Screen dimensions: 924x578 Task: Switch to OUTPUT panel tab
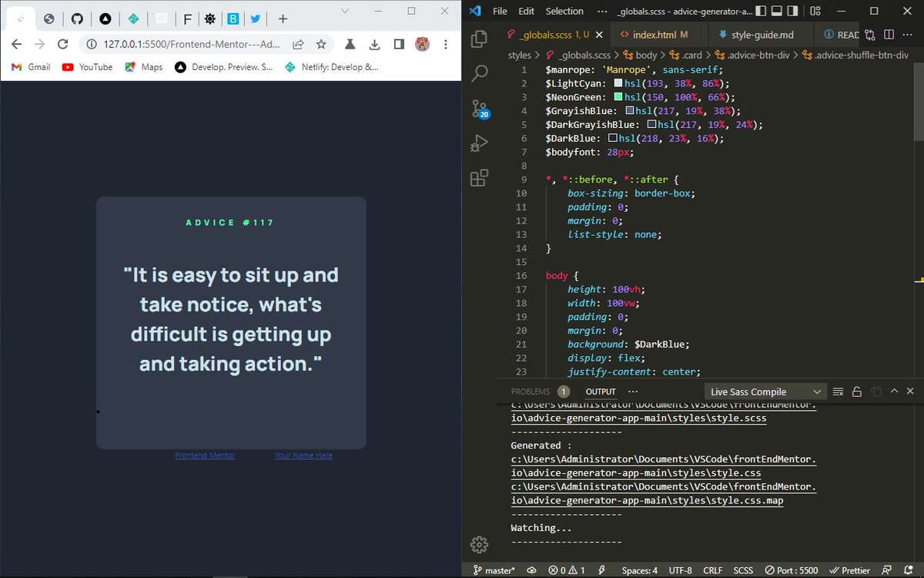[601, 391]
